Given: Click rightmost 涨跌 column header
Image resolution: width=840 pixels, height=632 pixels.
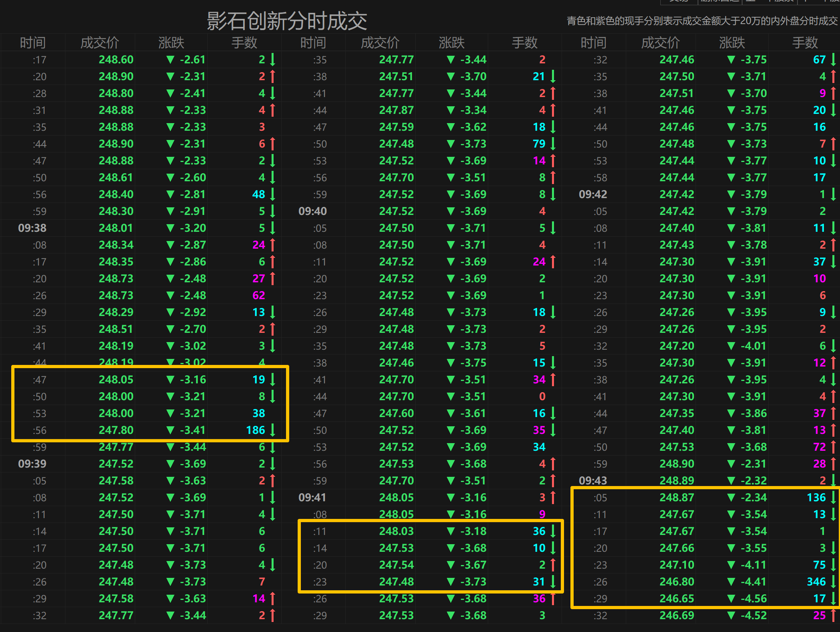Looking at the screenshot, I should tap(732, 43).
